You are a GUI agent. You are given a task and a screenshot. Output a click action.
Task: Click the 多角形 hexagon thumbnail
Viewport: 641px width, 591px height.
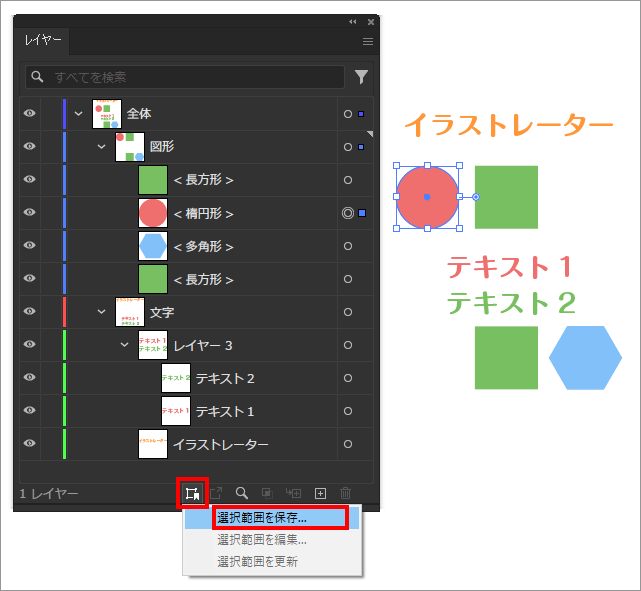point(153,246)
